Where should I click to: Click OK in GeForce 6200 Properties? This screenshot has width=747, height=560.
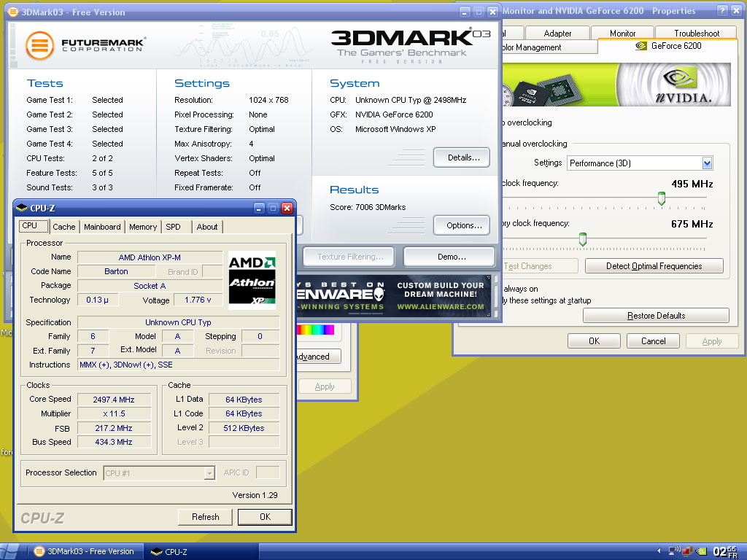[594, 341]
